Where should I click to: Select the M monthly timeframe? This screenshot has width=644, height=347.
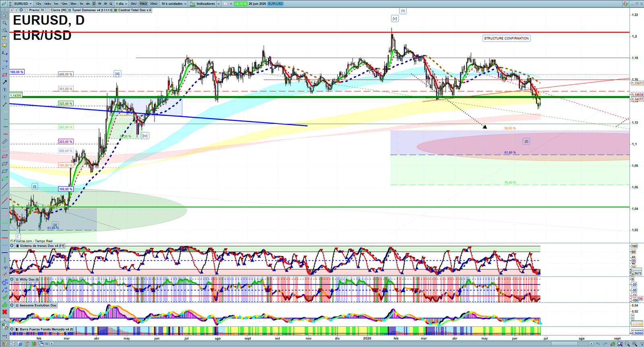(105, 4)
